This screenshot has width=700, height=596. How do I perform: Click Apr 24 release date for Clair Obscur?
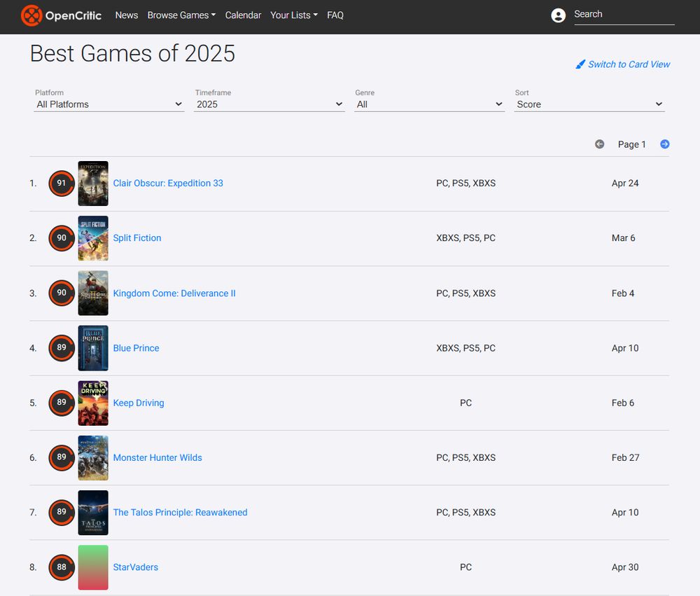pyautogui.click(x=625, y=183)
